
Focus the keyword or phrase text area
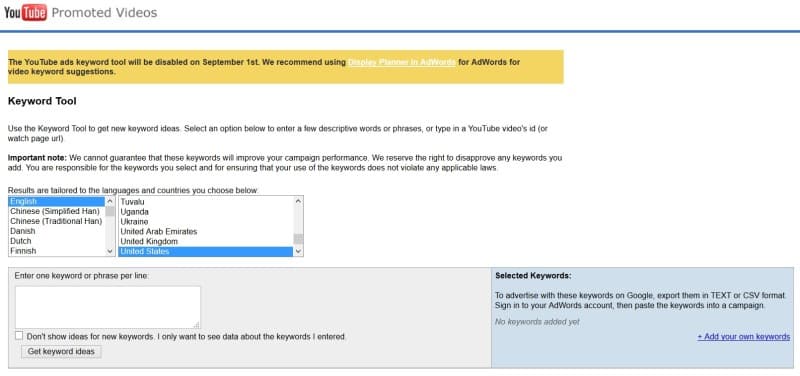tap(108, 307)
